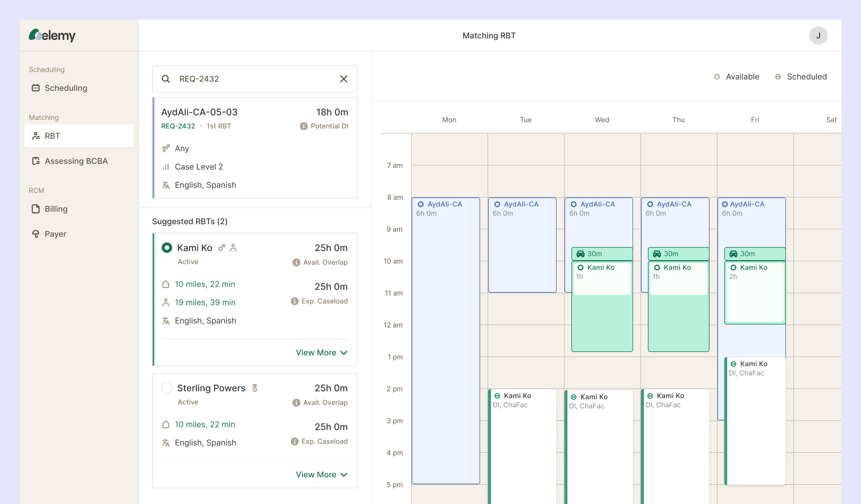Click Kami Ko's Avail. Overlap info icon

point(296,262)
